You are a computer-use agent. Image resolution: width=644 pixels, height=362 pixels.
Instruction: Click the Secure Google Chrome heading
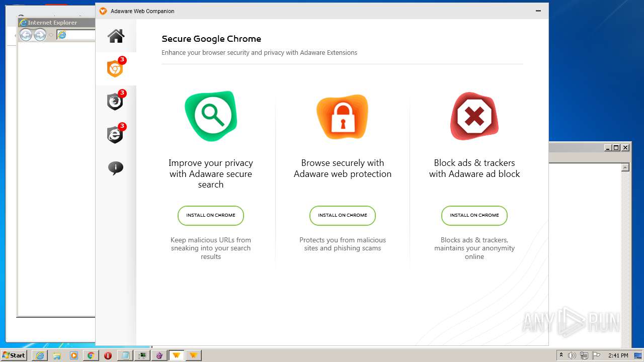coord(211,39)
